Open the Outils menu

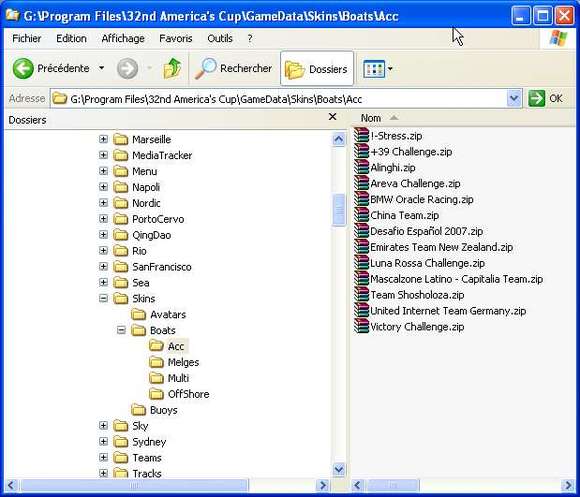[220, 38]
